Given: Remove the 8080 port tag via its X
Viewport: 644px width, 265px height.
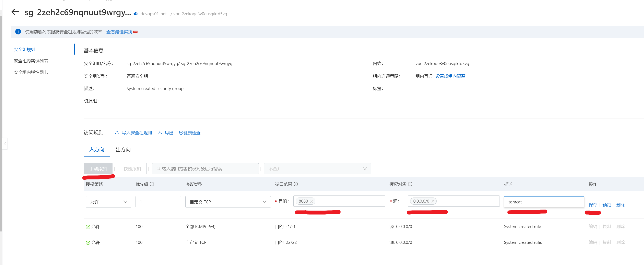Looking at the screenshot, I should point(312,201).
